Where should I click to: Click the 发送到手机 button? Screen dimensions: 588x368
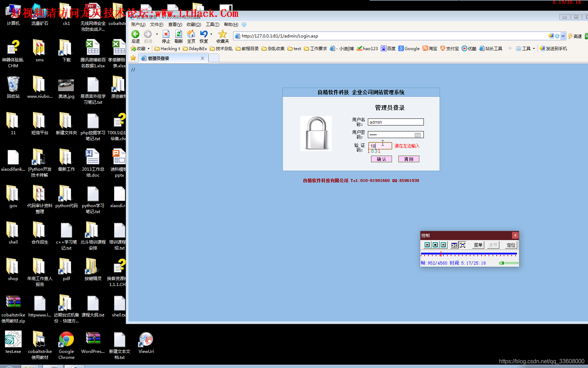553,48
